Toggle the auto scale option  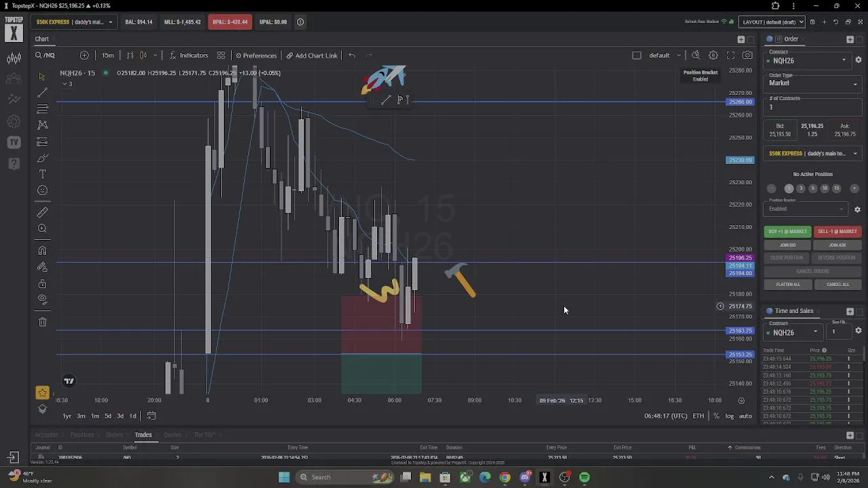745,416
